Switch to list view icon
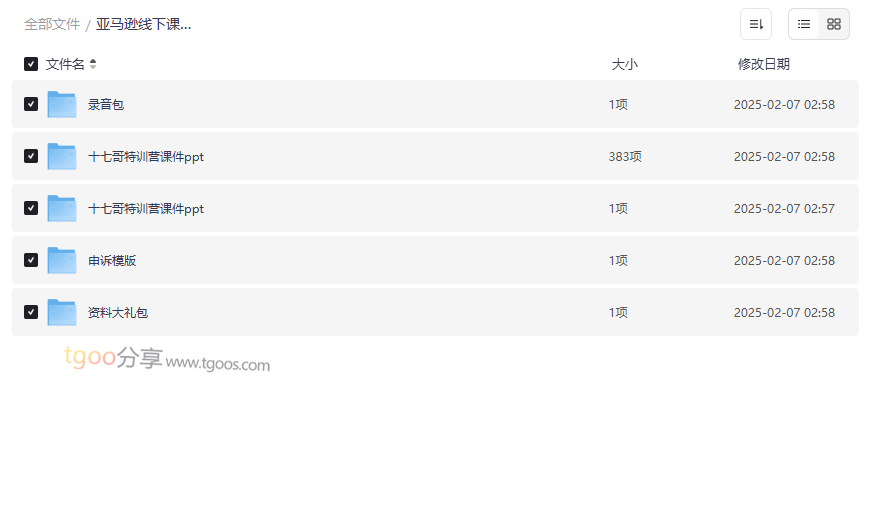This screenshot has height=514, width=874. point(804,24)
